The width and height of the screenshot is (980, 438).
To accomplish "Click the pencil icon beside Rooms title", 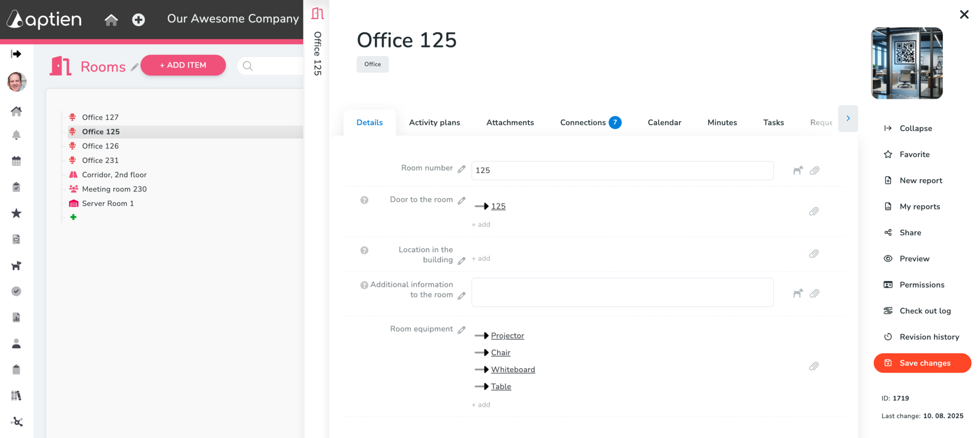I will 134,67.
